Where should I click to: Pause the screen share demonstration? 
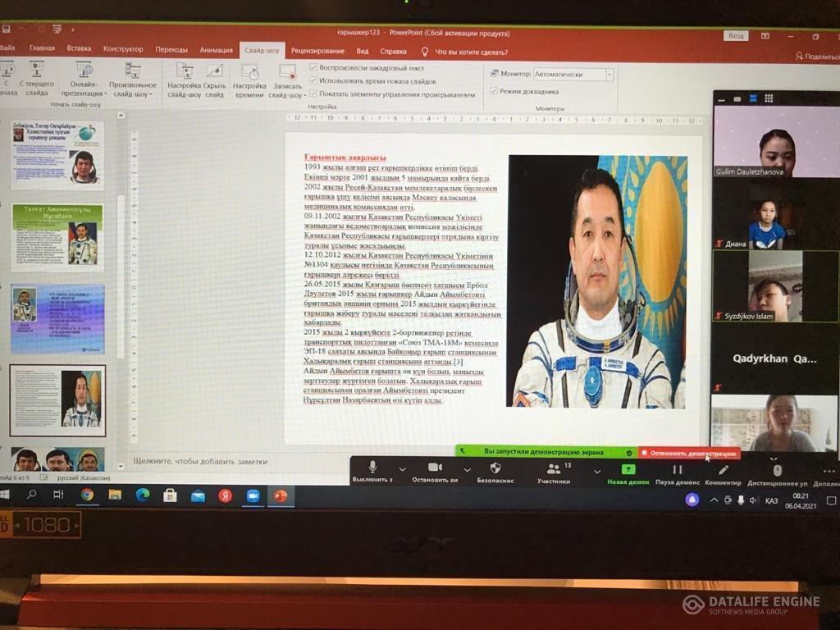(677, 470)
